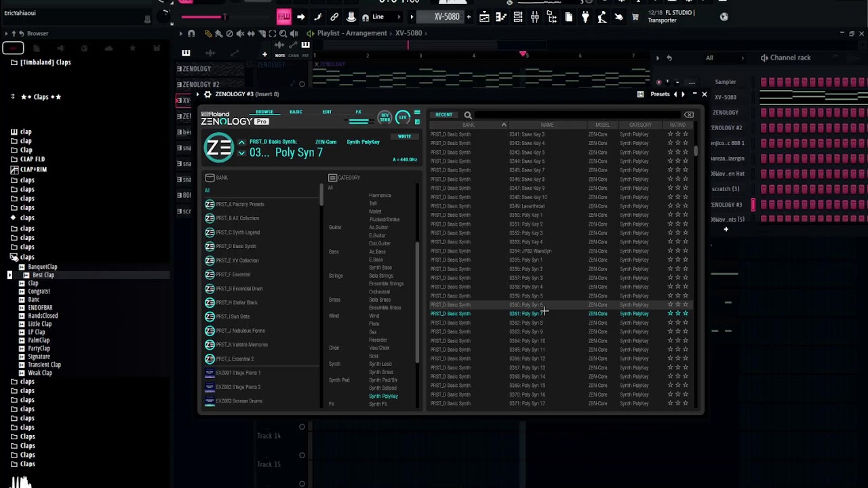Open the Browser panel header menu
The height and width of the screenshot is (488, 868).
click(6, 33)
